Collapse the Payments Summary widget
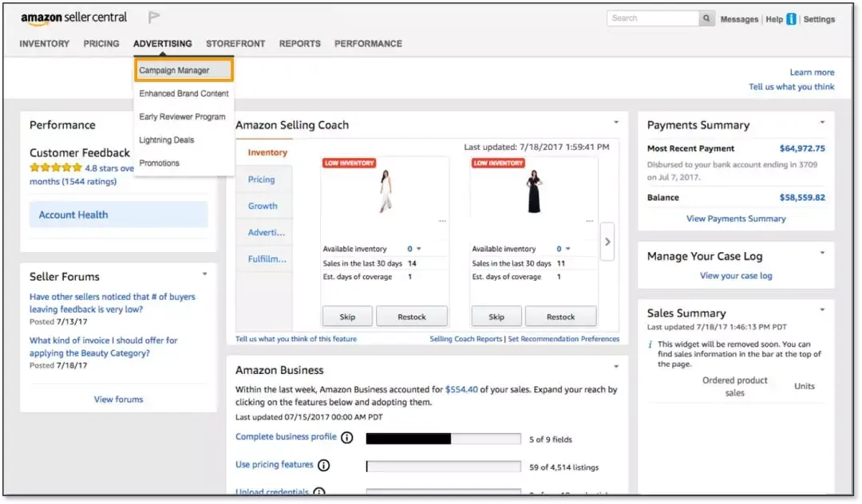The width and height of the screenshot is (862, 504). point(822,123)
